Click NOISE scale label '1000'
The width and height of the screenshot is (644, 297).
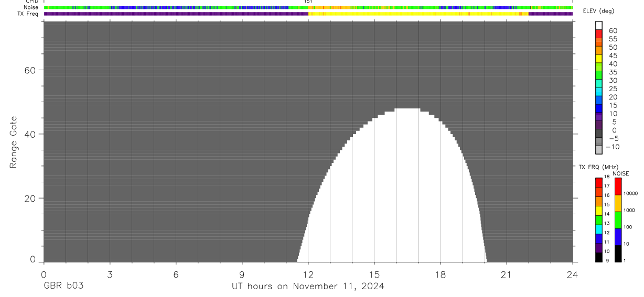click(x=629, y=210)
